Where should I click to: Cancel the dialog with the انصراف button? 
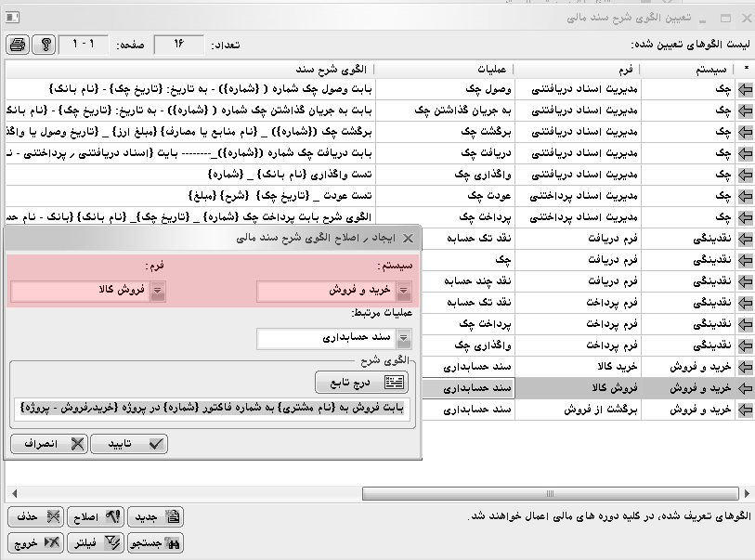point(50,444)
